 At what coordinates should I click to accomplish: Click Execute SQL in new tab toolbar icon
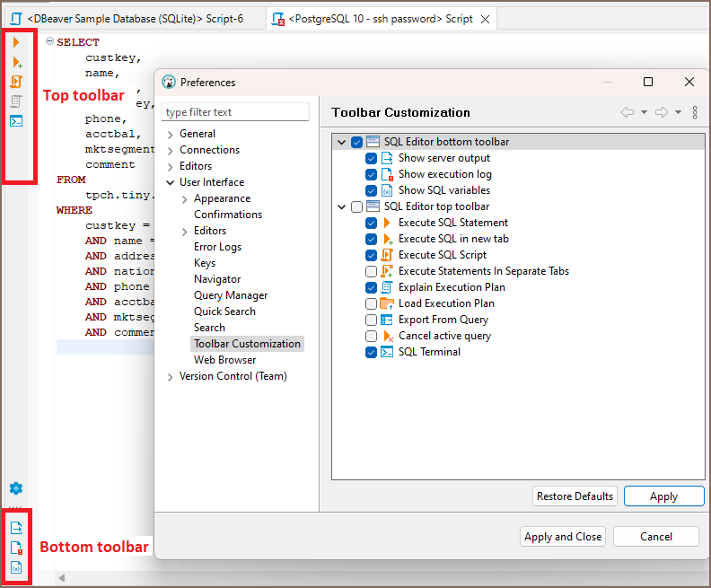click(16, 62)
